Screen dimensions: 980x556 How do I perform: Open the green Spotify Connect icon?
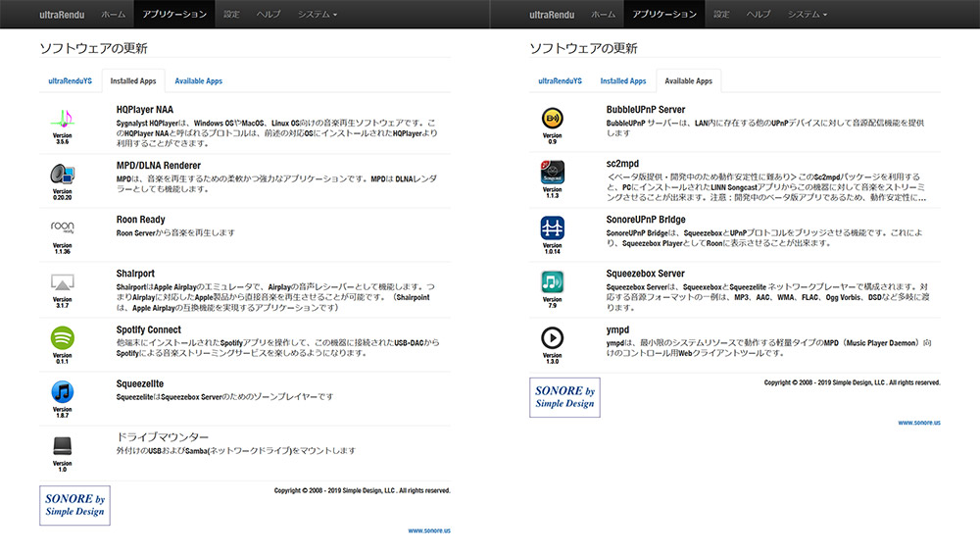pyautogui.click(x=62, y=337)
